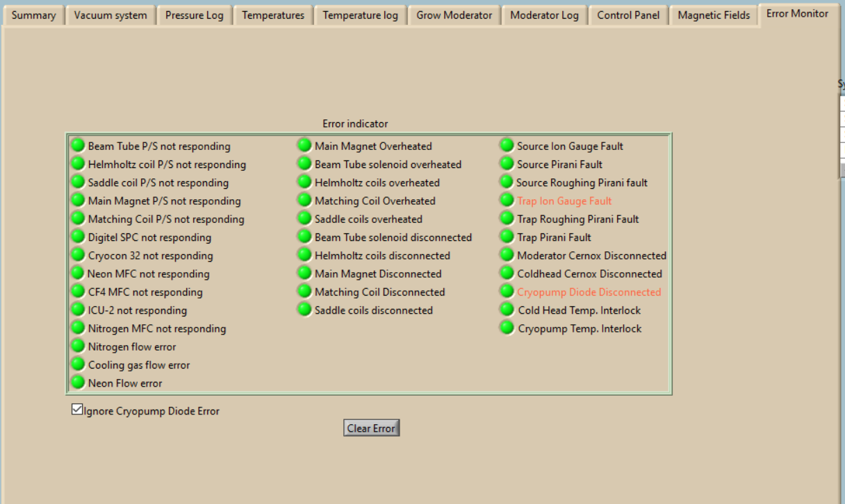Click the Digitel SPC not responding LED
This screenshot has width=845, height=504.
[78, 236]
